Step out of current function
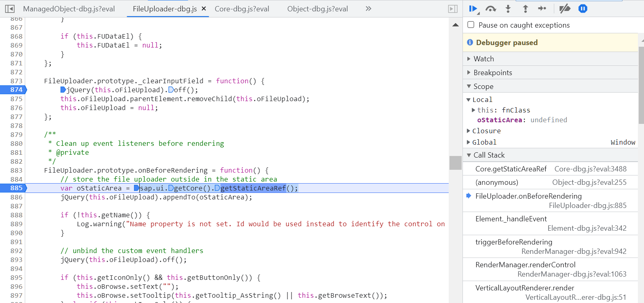 point(525,9)
